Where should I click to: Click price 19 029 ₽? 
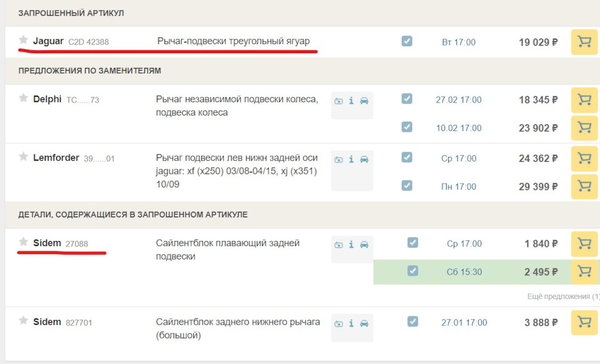click(x=538, y=42)
